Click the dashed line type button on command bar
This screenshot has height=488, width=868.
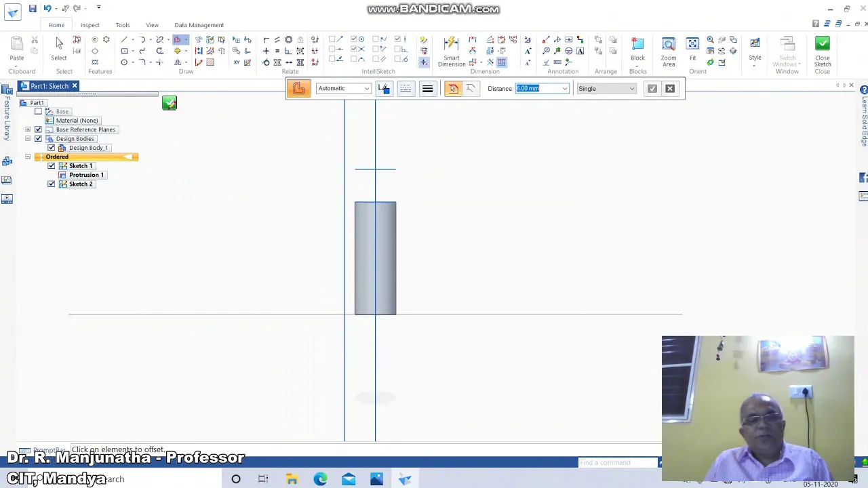pos(406,88)
